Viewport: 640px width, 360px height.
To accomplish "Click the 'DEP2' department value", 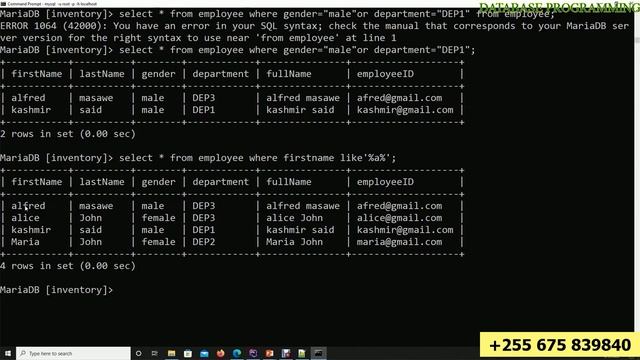I will (x=204, y=242).
